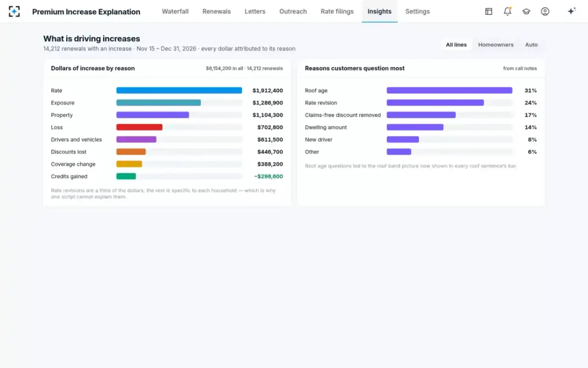Click the 31% Roof age percentage

point(531,91)
